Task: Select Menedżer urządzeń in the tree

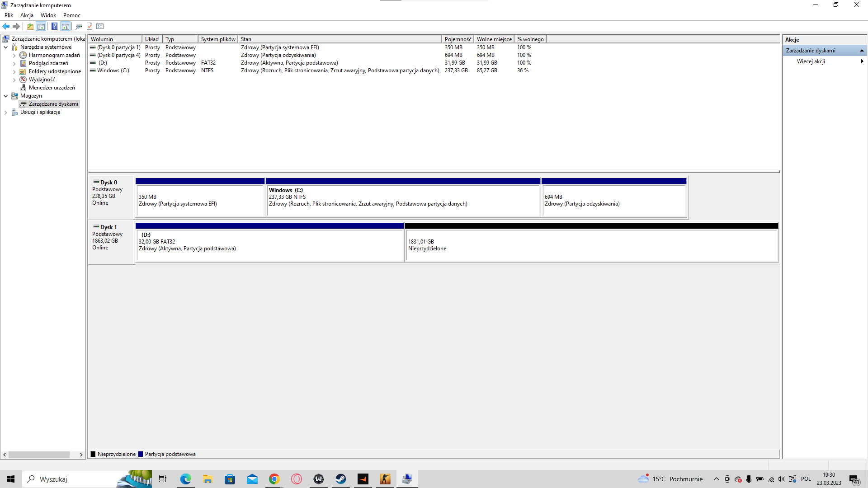Action: click(x=52, y=88)
